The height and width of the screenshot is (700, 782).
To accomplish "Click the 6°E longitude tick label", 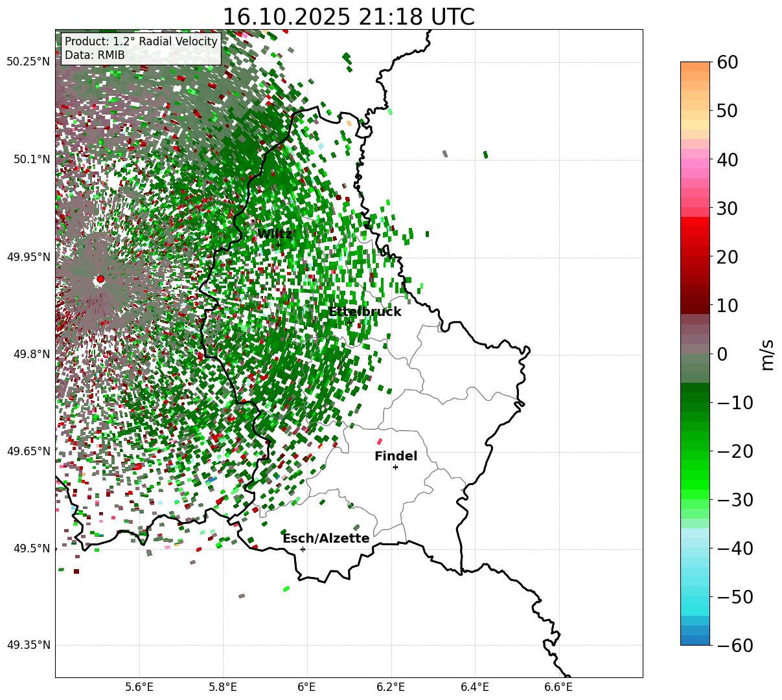I will click(x=306, y=687).
